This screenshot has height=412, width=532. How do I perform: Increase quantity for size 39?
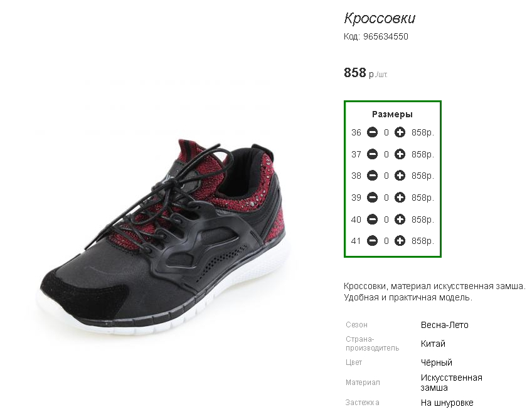click(400, 198)
